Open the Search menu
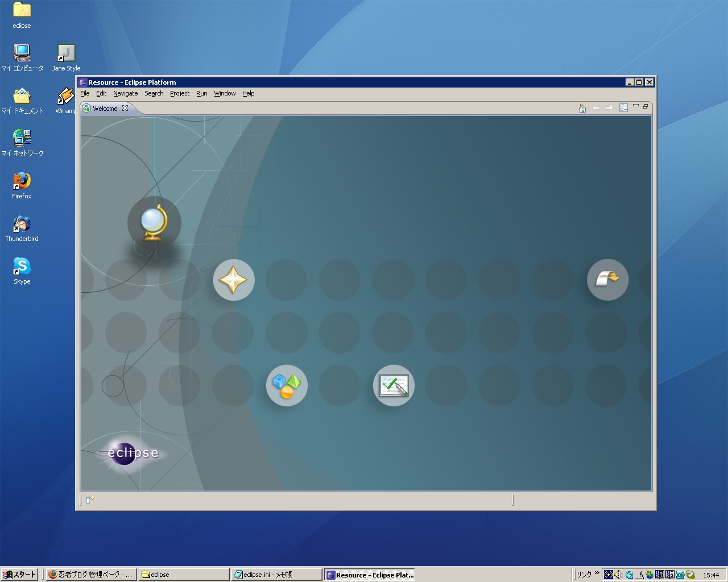The image size is (728, 582). tap(154, 93)
